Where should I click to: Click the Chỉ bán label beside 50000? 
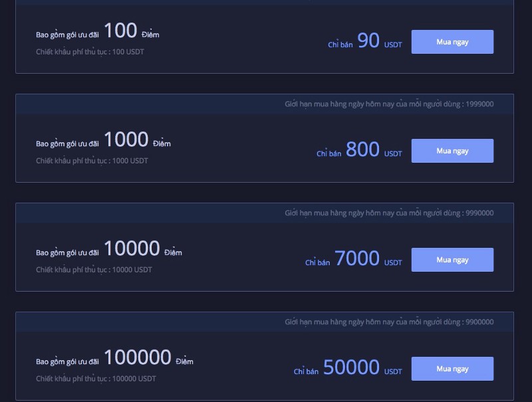(x=306, y=371)
